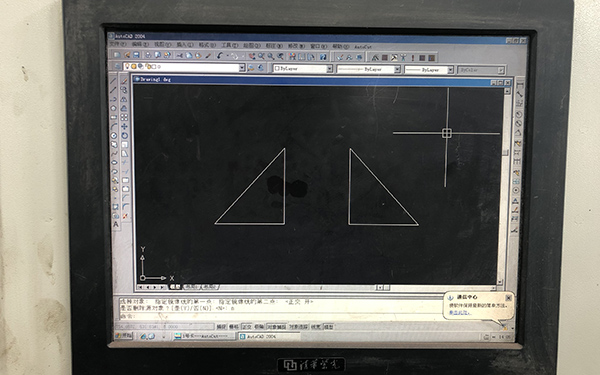The height and width of the screenshot is (375, 600).
Task: Select the Erase modify tool
Action: point(124,81)
